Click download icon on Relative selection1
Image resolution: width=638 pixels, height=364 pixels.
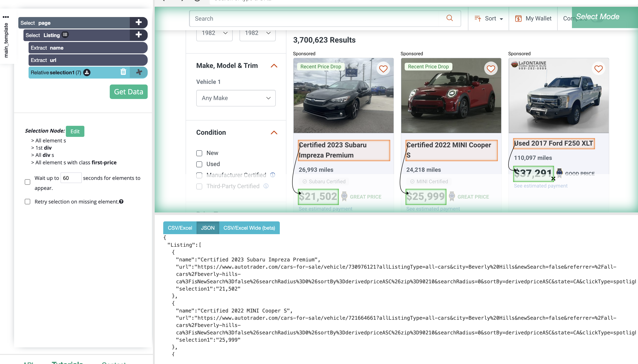pyautogui.click(x=87, y=73)
